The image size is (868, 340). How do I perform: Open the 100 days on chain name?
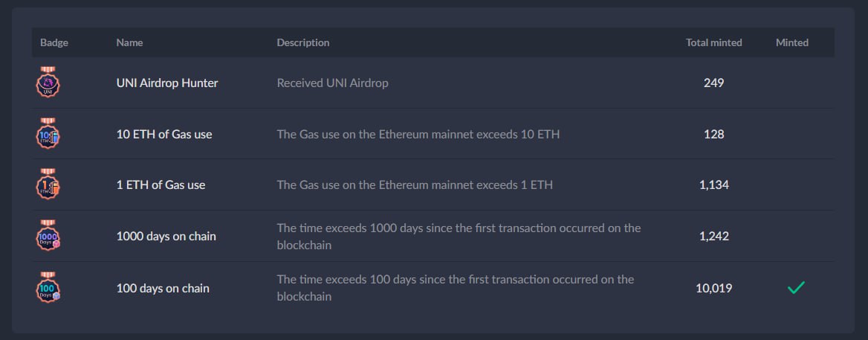pos(163,288)
